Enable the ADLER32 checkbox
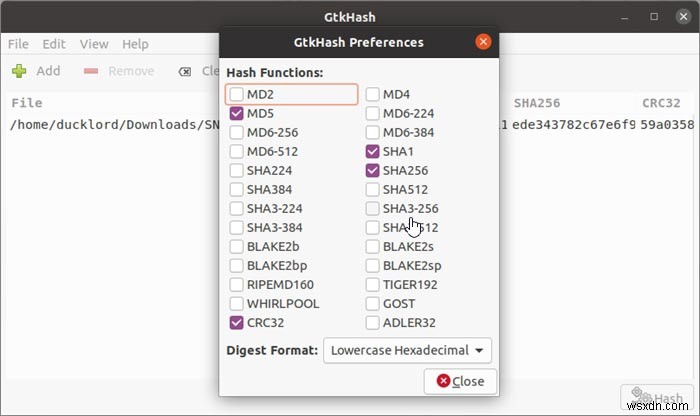Screen dimensions: 700x416 [372, 323]
